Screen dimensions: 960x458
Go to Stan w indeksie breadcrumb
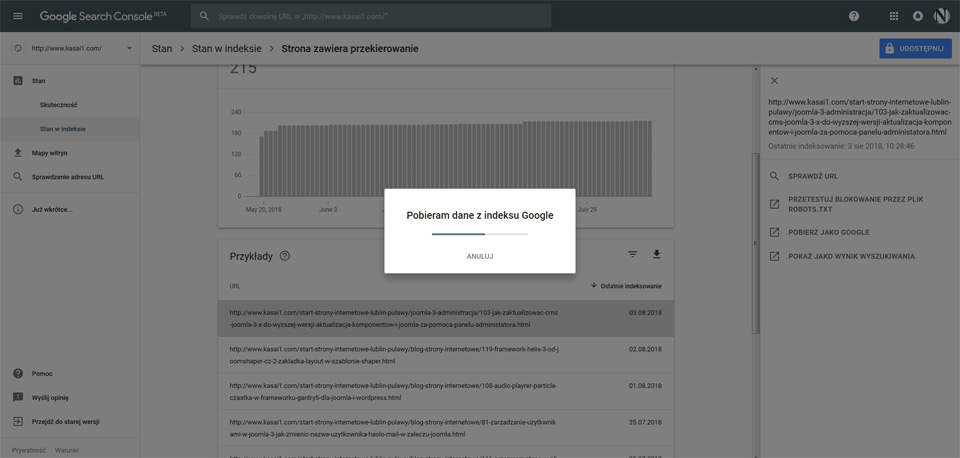[227, 48]
